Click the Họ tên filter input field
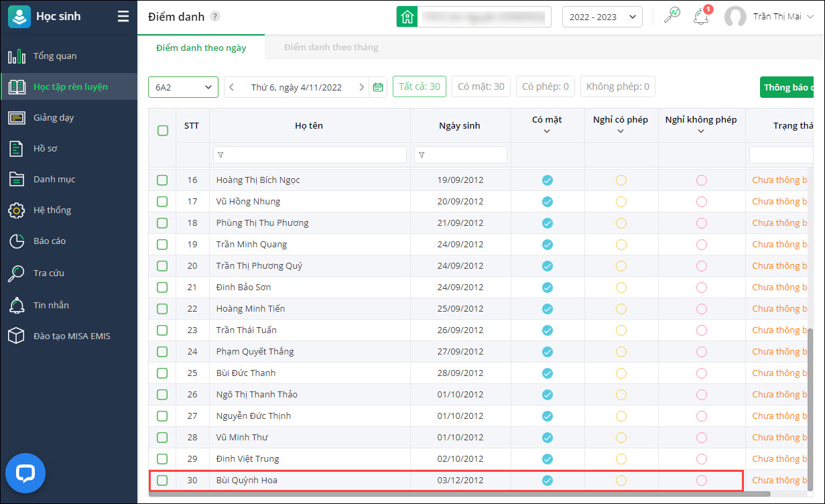 point(310,155)
